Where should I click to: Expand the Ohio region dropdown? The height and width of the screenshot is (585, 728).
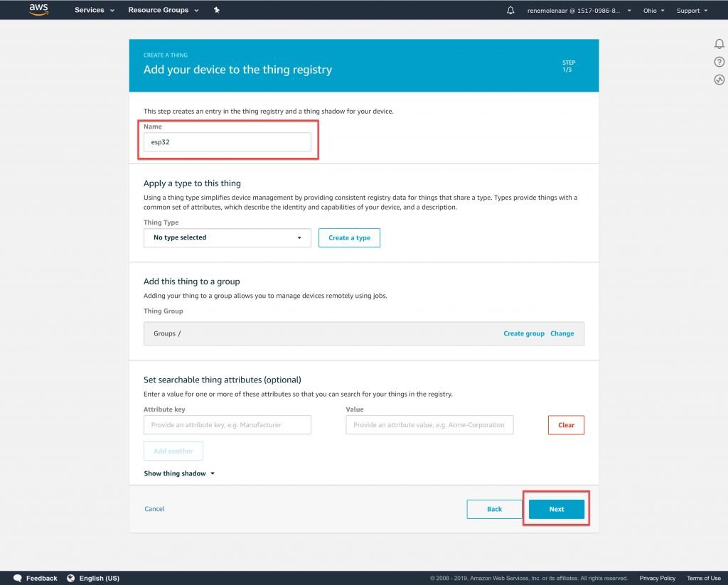click(653, 11)
